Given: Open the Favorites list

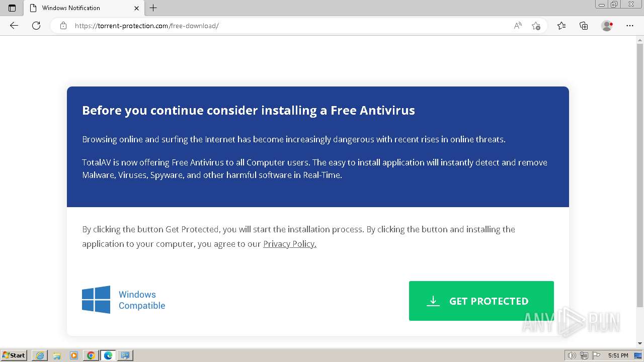Looking at the screenshot, I should (561, 26).
